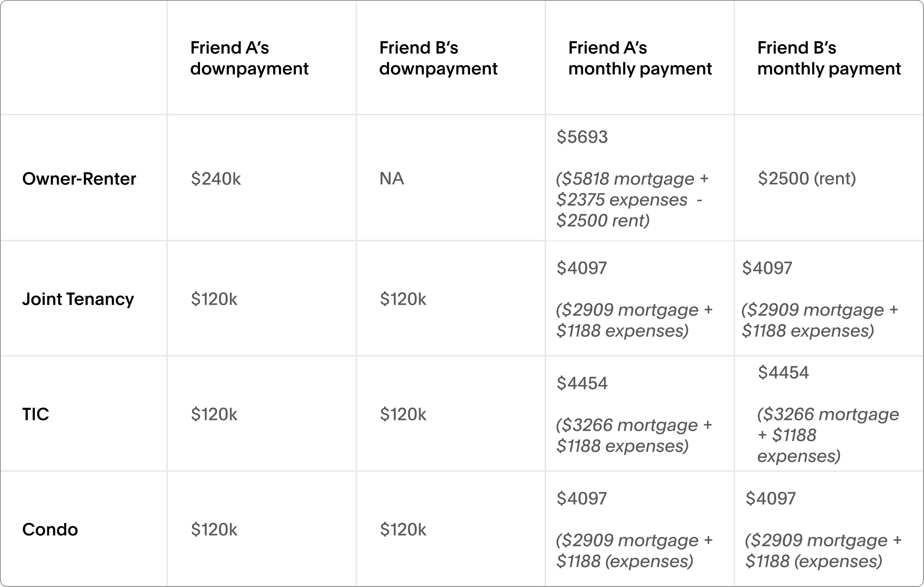The height and width of the screenshot is (587, 924).
Task: Select the Condo row label
Action: [x=50, y=529]
